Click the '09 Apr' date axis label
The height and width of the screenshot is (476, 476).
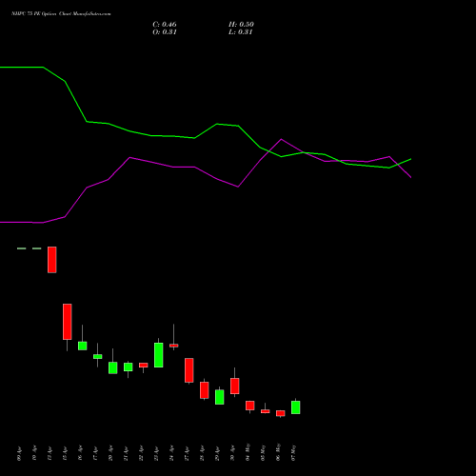pyautogui.click(x=19, y=454)
